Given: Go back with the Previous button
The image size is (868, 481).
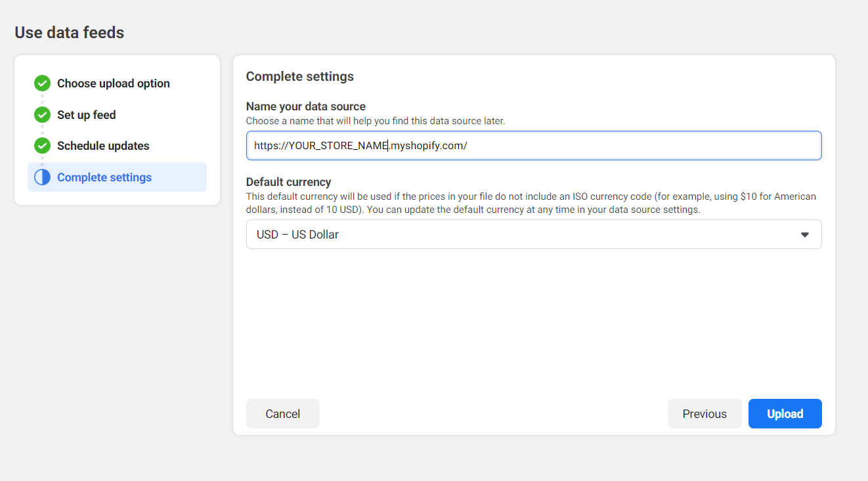Looking at the screenshot, I should click(x=705, y=413).
